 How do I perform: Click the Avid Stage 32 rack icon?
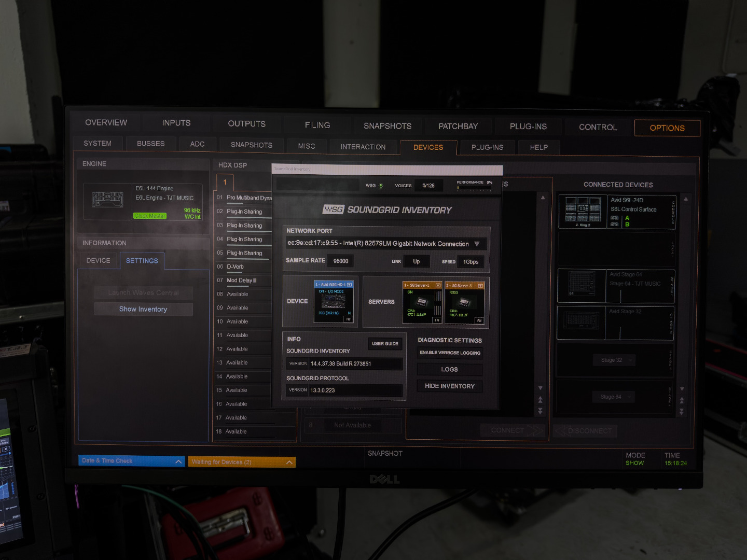click(x=581, y=323)
